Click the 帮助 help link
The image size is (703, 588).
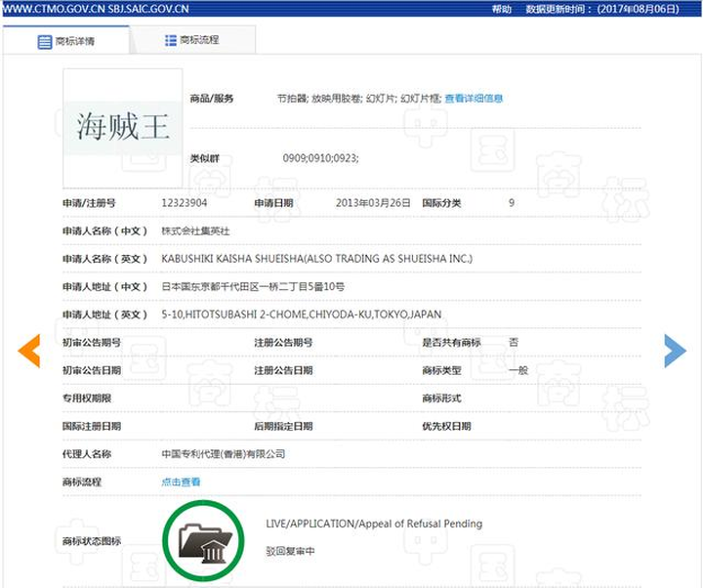pyautogui.click(x=501, y=9)
